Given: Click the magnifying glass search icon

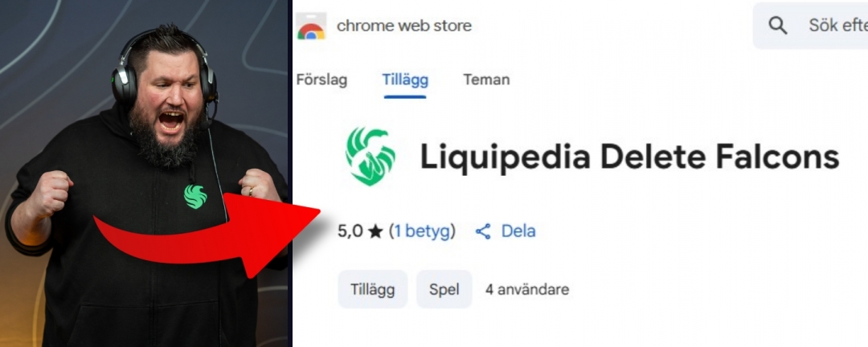Looking at the screenshot, I should [x=778, y=26].
